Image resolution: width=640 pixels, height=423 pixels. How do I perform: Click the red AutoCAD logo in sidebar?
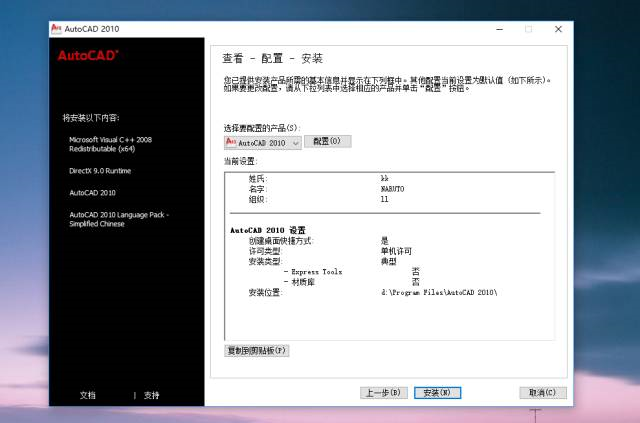point(88,56)
